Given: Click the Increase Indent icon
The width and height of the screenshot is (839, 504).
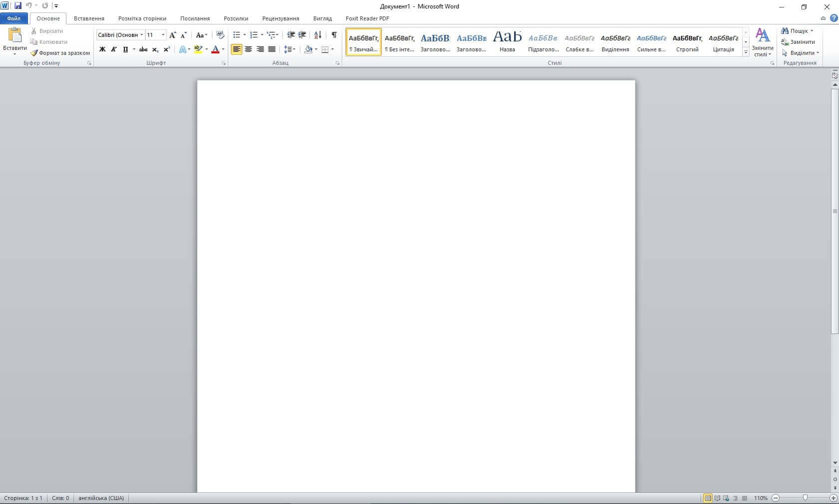Looking at the screenshot, I should click(302, 35).
